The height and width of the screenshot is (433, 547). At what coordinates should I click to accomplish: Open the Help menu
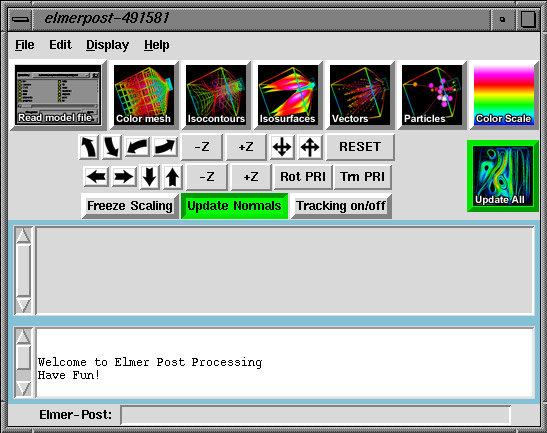pos(157,45)
